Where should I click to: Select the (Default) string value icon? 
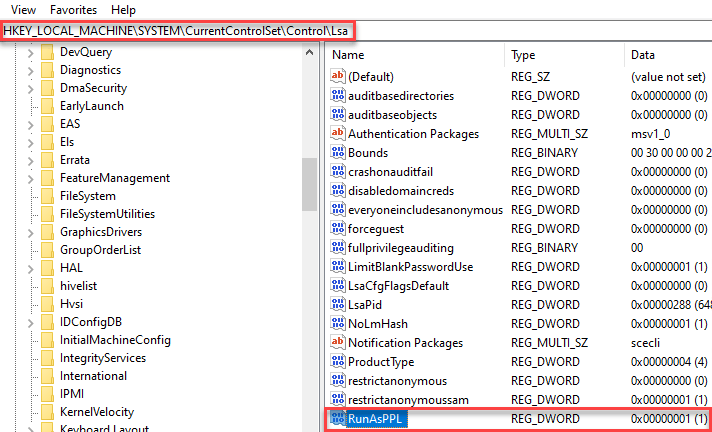[337, 77]
